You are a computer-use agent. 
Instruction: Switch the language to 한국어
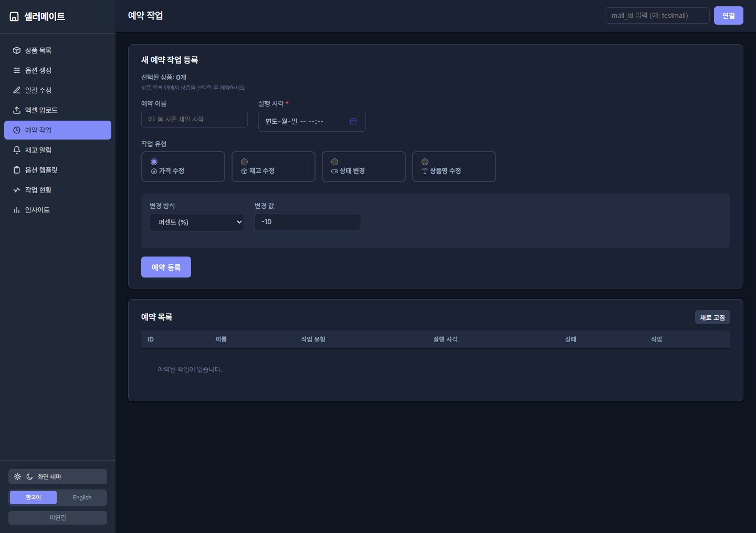[x=33, y=497]
